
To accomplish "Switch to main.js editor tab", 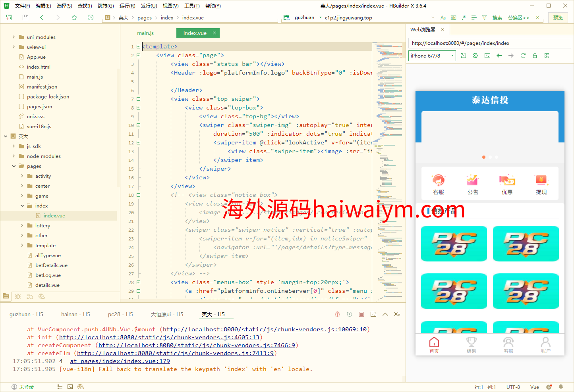I will (145, 33).
